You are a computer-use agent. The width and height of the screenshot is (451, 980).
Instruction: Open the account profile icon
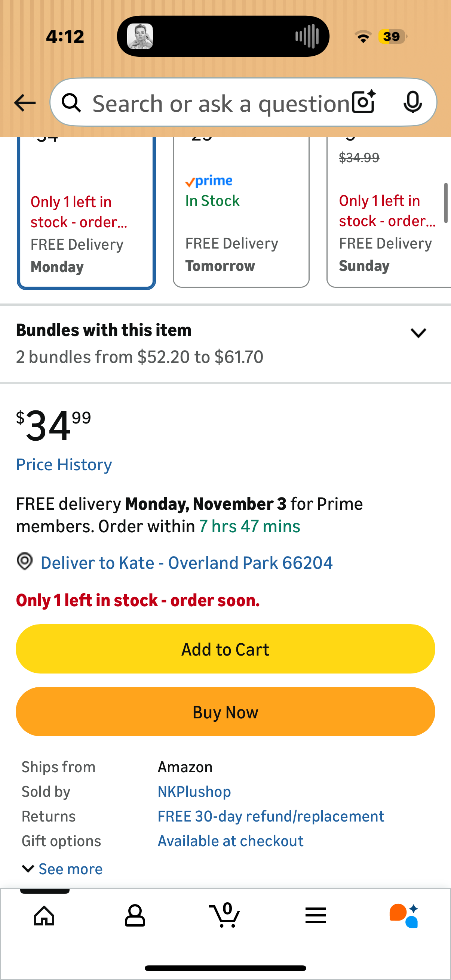135,915
